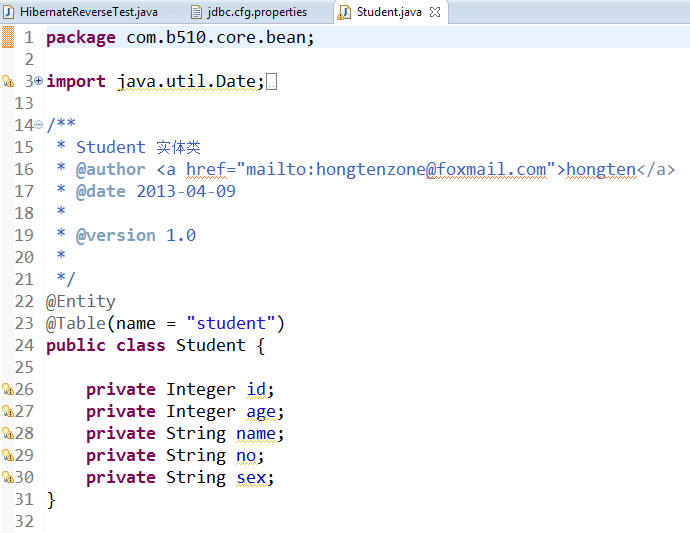Click the warning marker on line 3
The image size is (690, 533).
tap(8, 81)
